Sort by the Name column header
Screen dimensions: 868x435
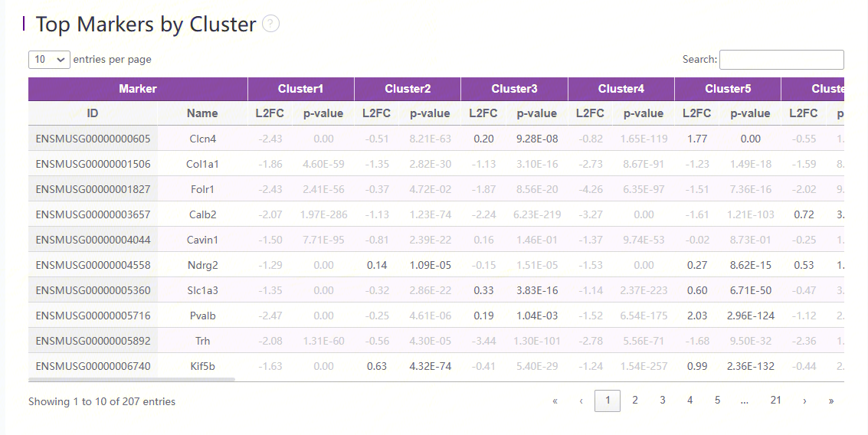202,113
